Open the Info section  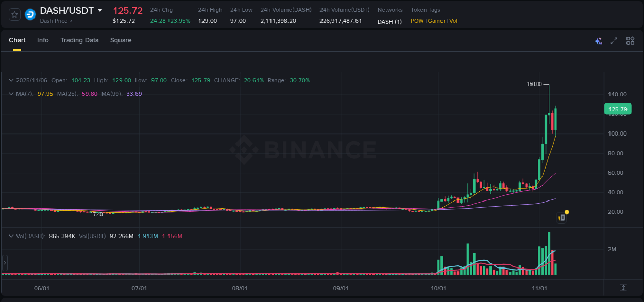click(43, 40)
